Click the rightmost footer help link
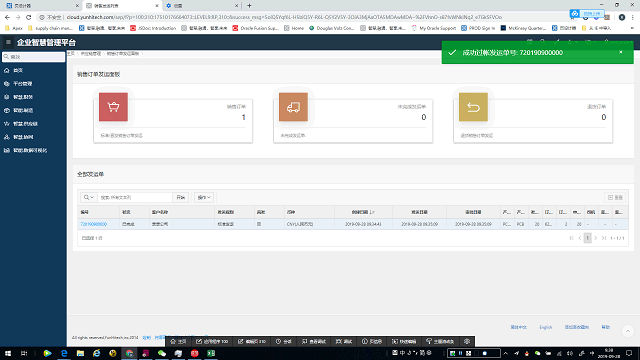Viewport: 640px width, 360px height. point(606,327)
